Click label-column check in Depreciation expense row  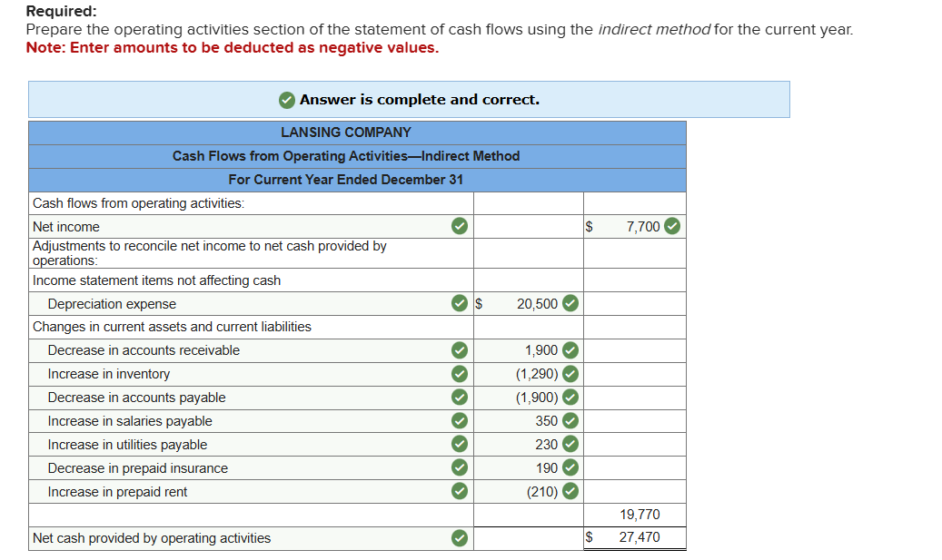pyautogui.click(x=460, y=304)
